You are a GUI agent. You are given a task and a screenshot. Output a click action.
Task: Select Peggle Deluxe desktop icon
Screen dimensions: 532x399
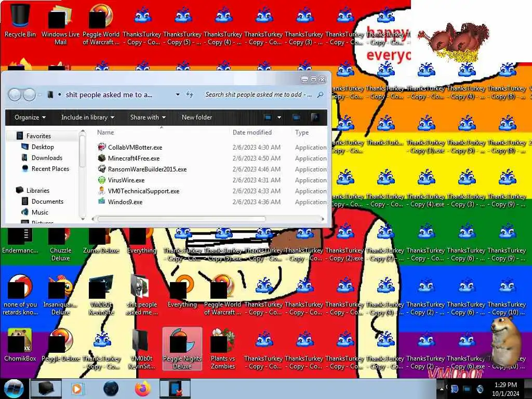click(x=60, y=345)
